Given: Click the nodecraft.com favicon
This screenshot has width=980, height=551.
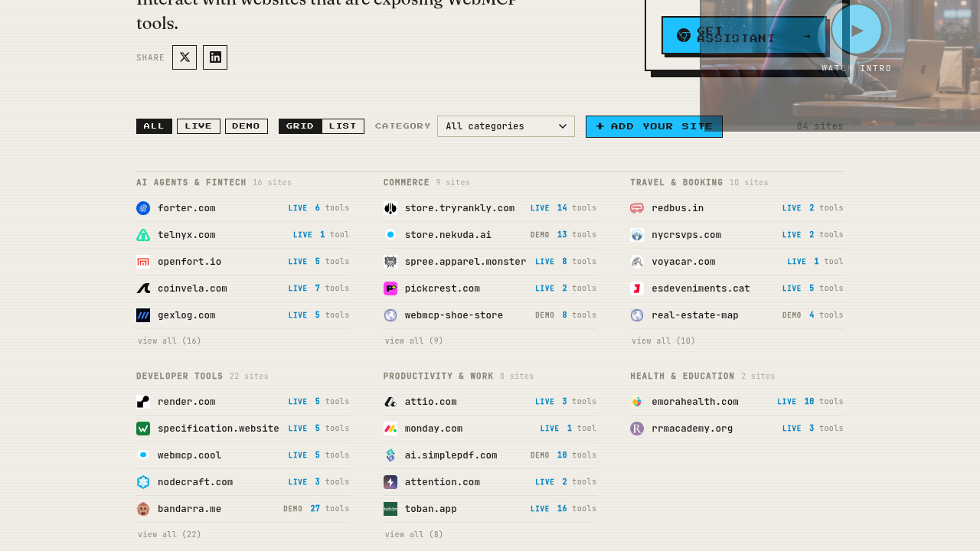Looking at the screenshot, I should click(143, 482).
